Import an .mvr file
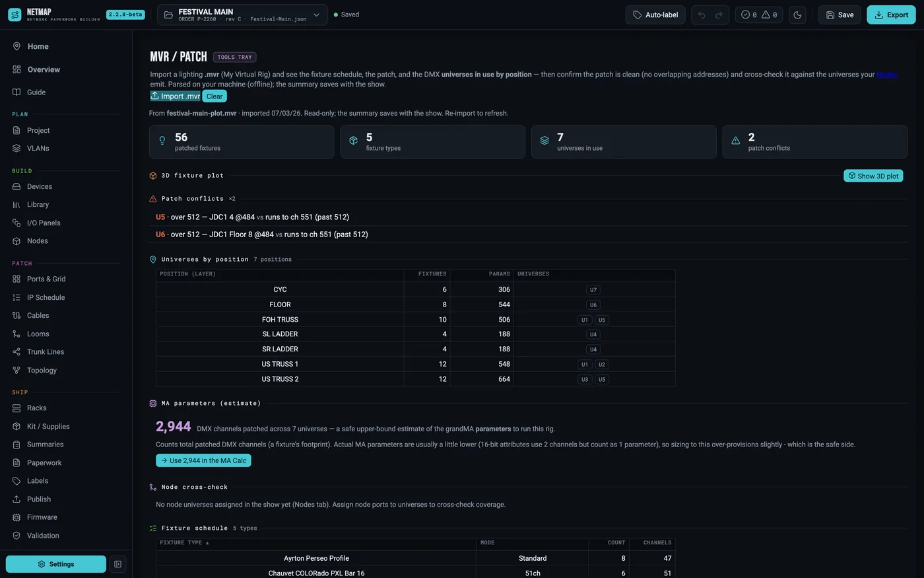This screenshot has width=924, height=578. pos(175,96)
